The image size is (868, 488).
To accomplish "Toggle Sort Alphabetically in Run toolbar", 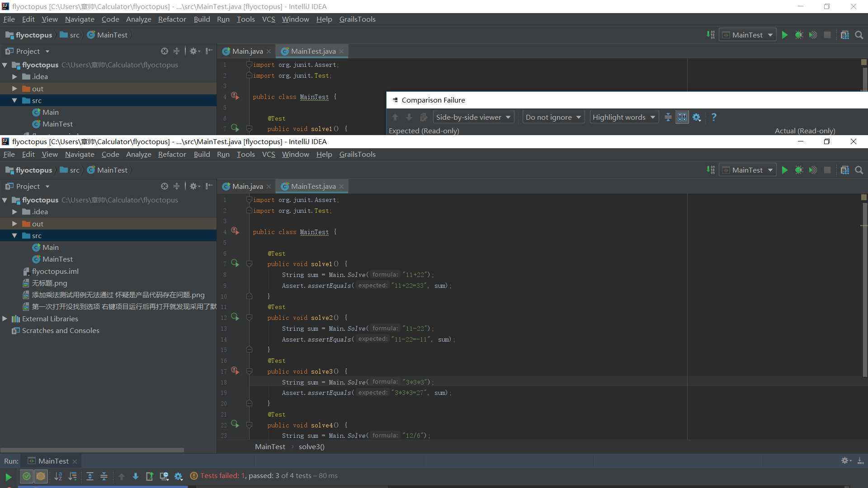I will point(58,476).
